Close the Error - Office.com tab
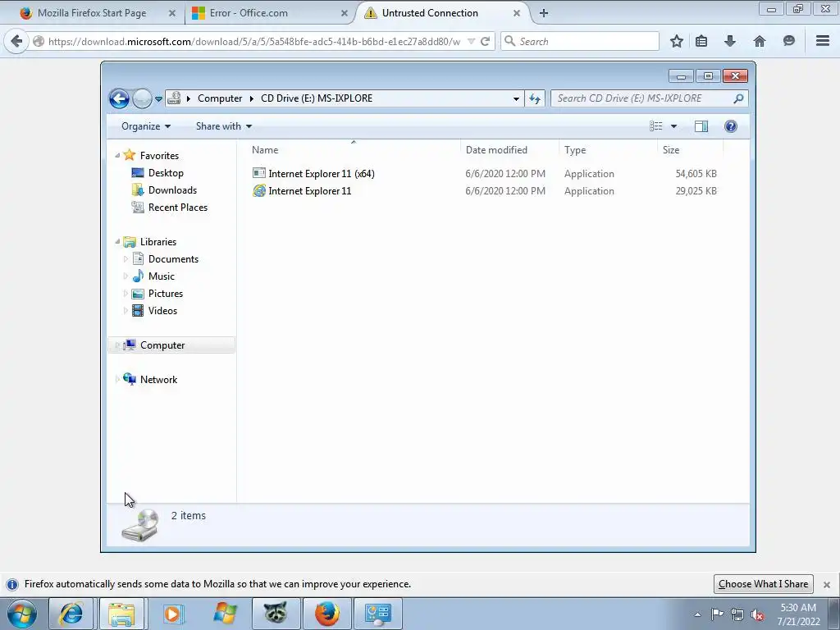 [345, 13]
